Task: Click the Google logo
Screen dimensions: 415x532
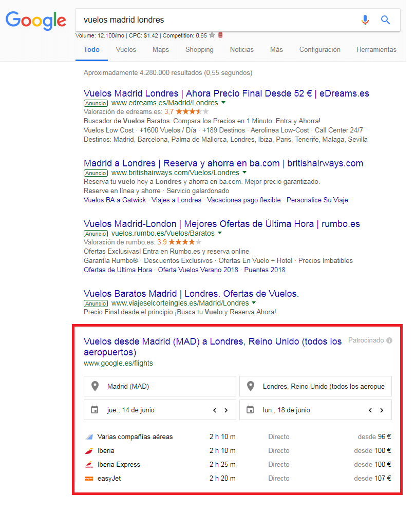Action: [35, 21]
